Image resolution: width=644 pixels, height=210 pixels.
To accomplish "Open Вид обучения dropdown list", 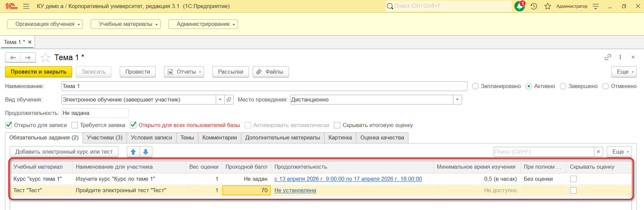I will click(220, 99).
